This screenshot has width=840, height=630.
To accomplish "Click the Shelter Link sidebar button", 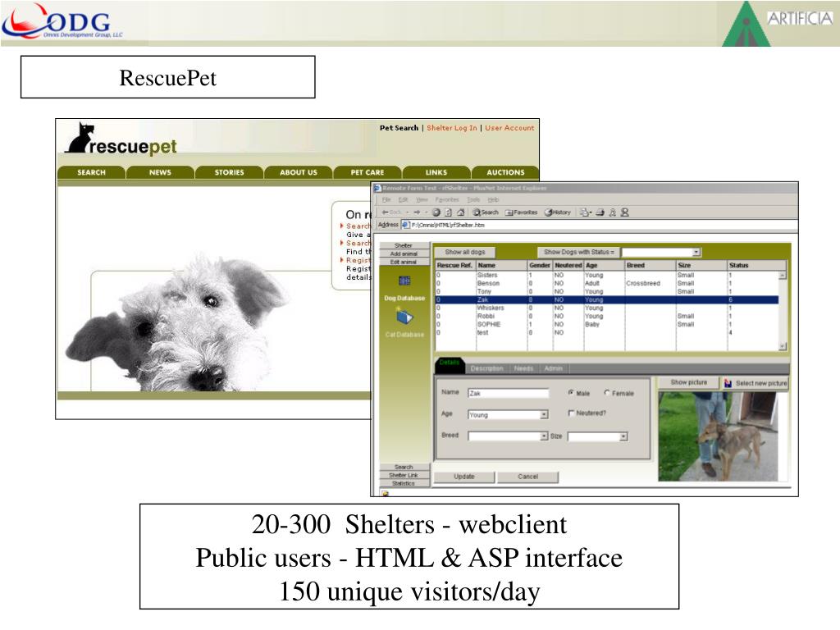I will (404, 475).
